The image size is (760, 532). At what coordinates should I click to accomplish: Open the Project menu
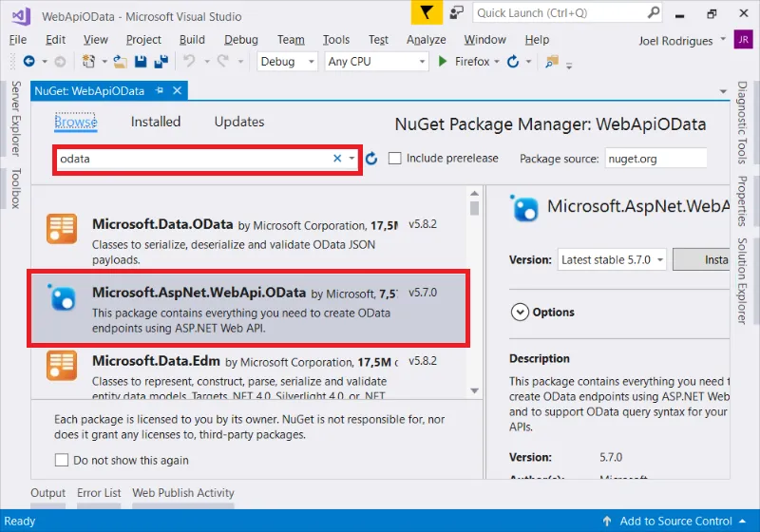tap(143, 40)
